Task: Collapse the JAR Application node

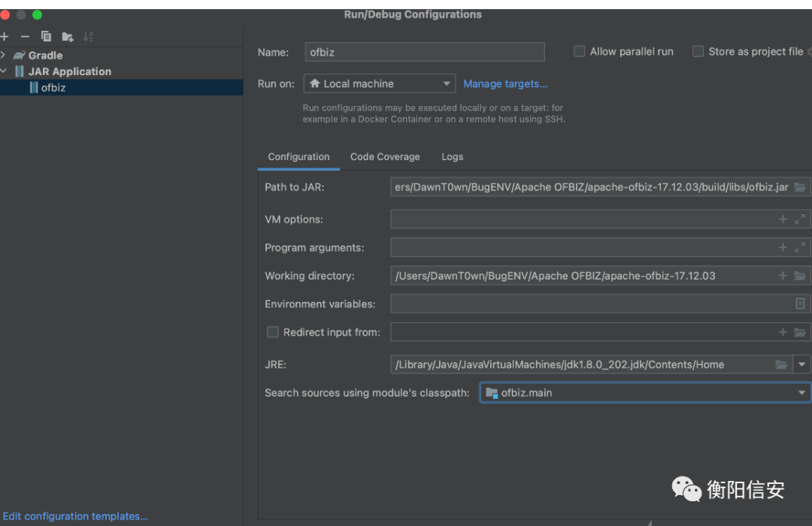Action: [3, 71]
